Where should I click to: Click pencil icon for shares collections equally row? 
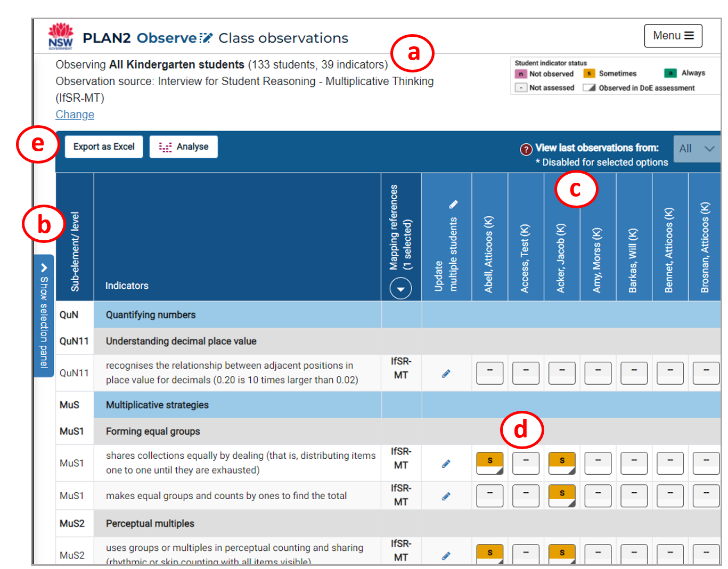pos(446,464)
